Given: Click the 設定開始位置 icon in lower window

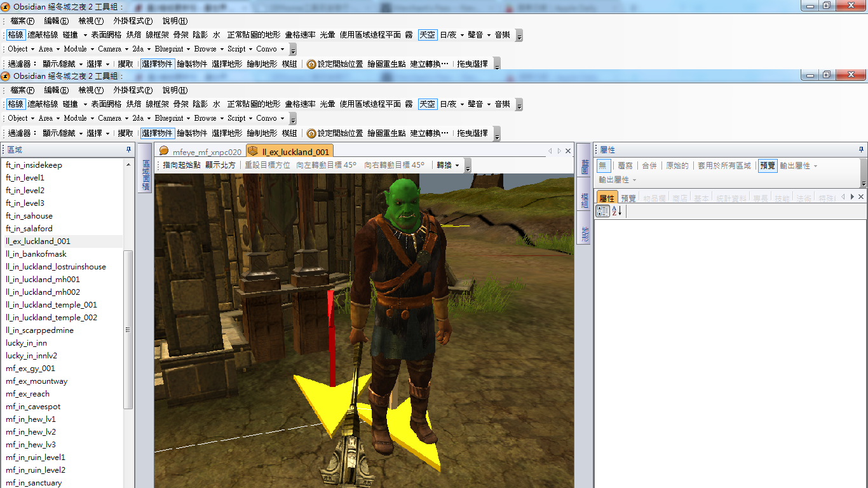Looking at the screenshot, I should coord(311,133).
